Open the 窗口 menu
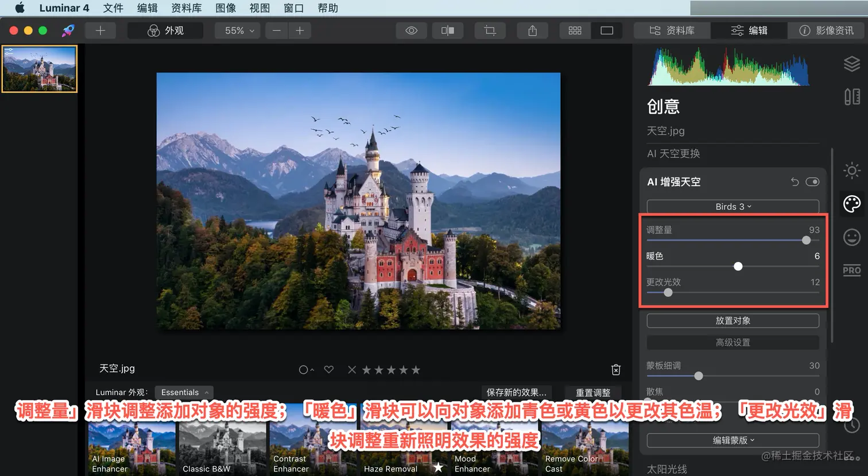 (x=293, y=8)
